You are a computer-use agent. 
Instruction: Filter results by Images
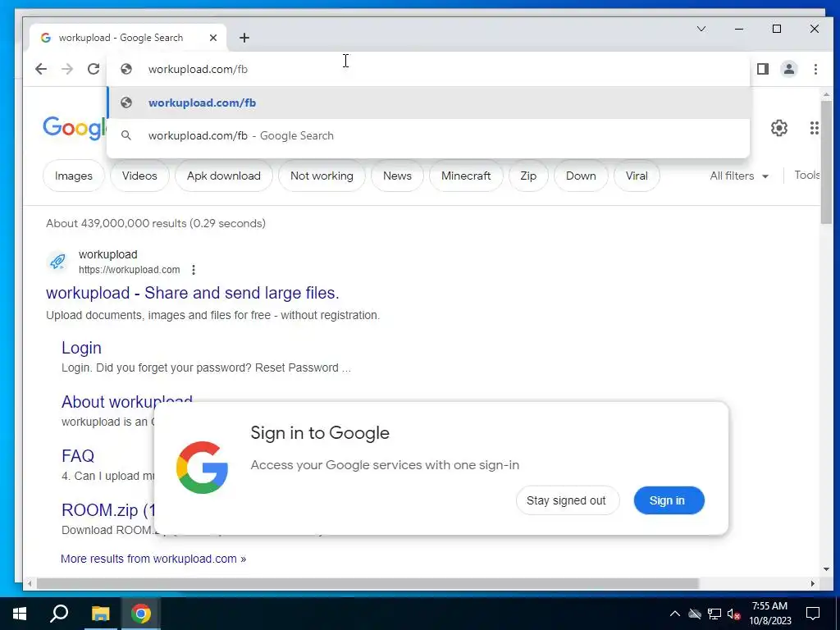tap(73, 176)
